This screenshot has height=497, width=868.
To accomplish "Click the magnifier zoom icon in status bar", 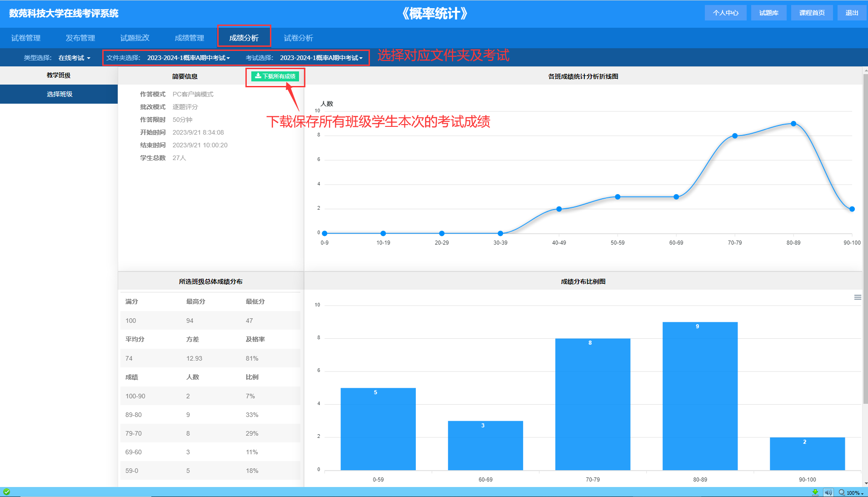I will (842, 492).
